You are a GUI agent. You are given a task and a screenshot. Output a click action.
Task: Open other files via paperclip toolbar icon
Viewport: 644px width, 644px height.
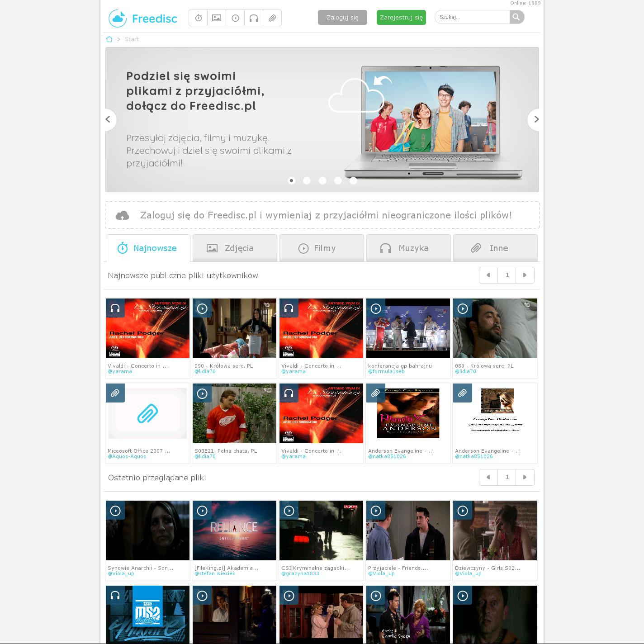pyautogui.click(x=272, y=18)
